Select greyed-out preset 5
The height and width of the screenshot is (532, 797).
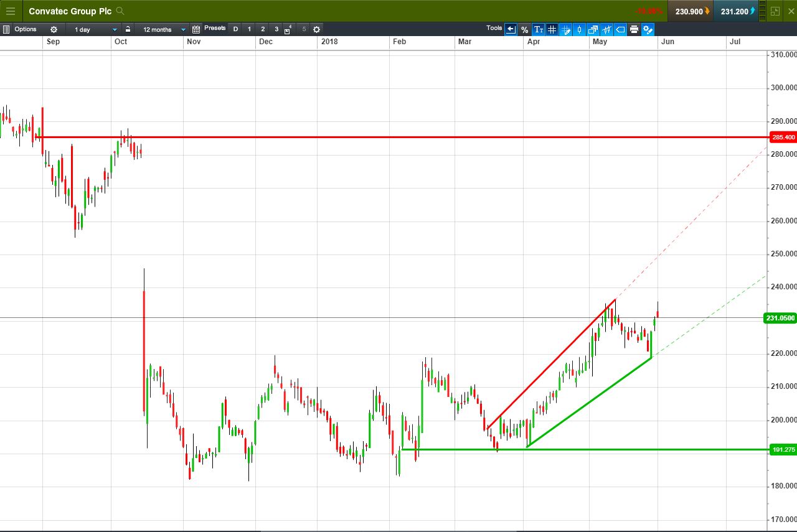pos(304,29)
